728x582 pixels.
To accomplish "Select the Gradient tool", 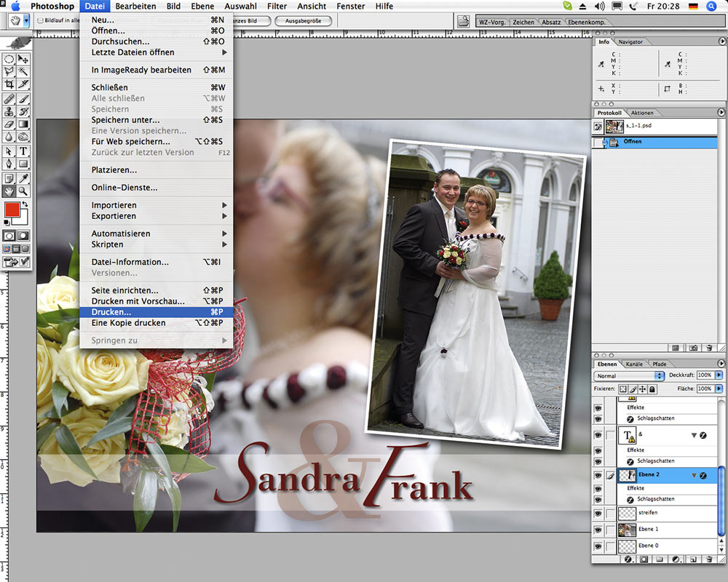I will (23, 124).
